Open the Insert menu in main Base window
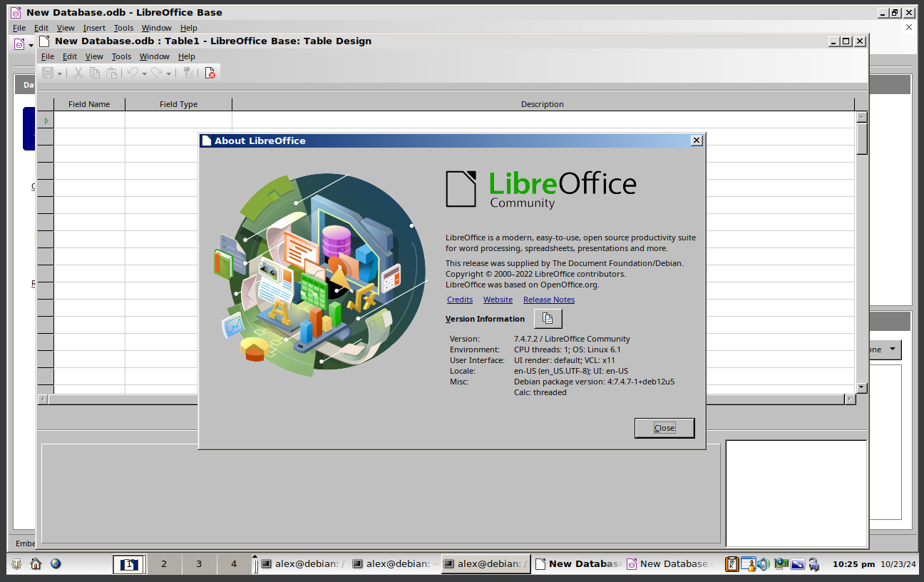 tap(94, 28)
